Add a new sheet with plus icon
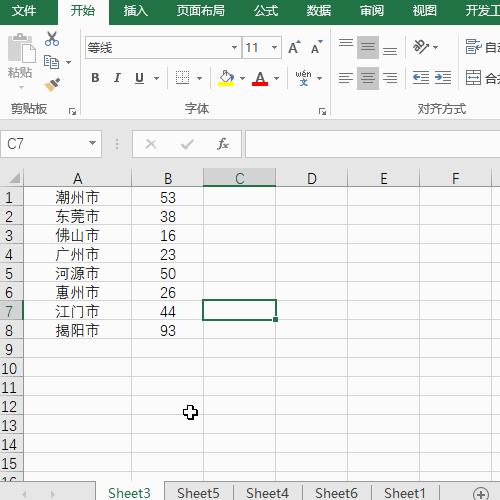Viewport: 500px width, 500px height. pos(481,494)
